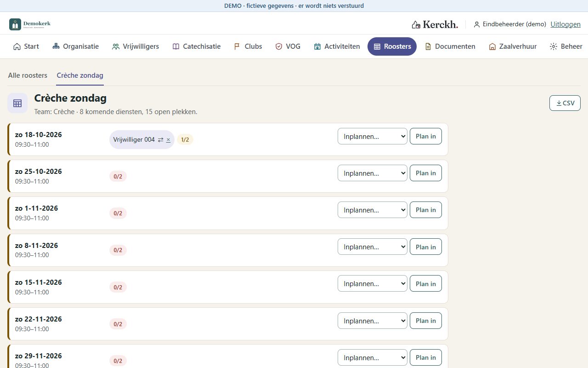Click Plan in for 29-11-2026
Viewport: 588px width, 368px height.
426,357
